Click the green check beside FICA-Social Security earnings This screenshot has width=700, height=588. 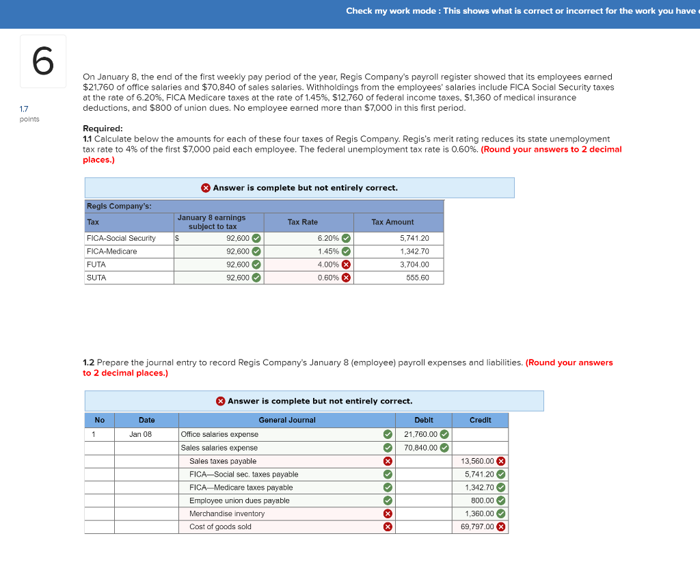point(256,238)
